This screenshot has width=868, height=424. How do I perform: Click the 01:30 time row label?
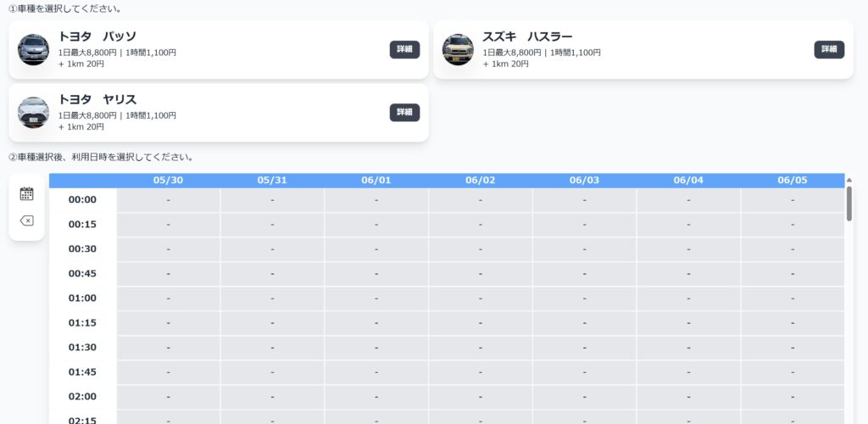[82, 348]
